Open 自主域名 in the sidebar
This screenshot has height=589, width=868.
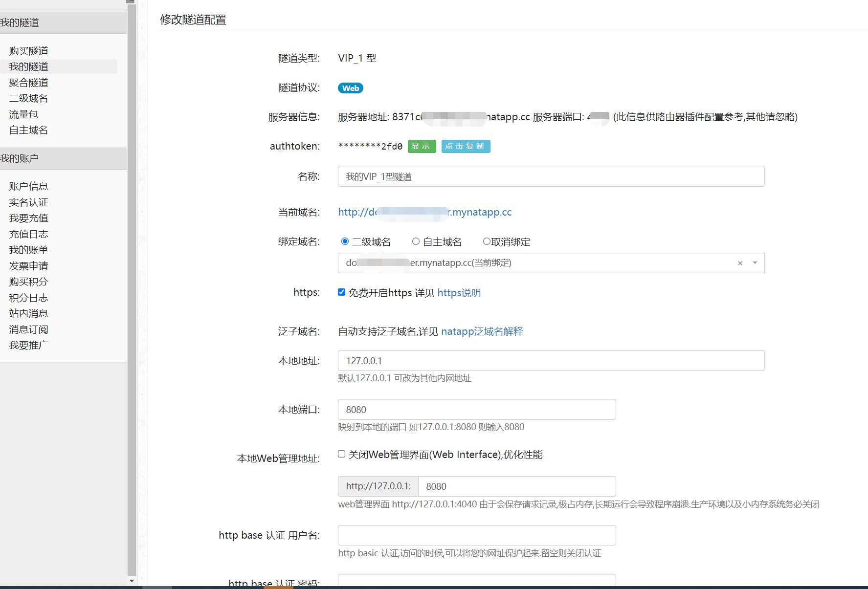coord(28,130)
